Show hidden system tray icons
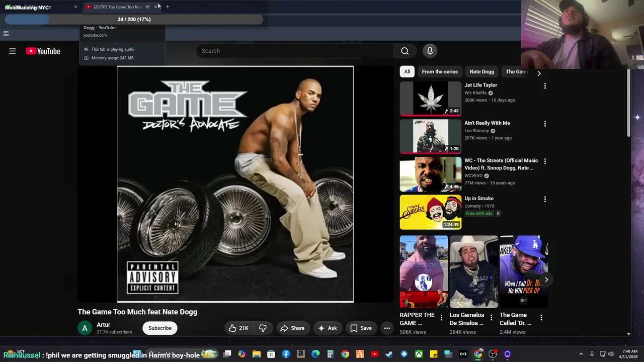 click(x=581, y=354)
